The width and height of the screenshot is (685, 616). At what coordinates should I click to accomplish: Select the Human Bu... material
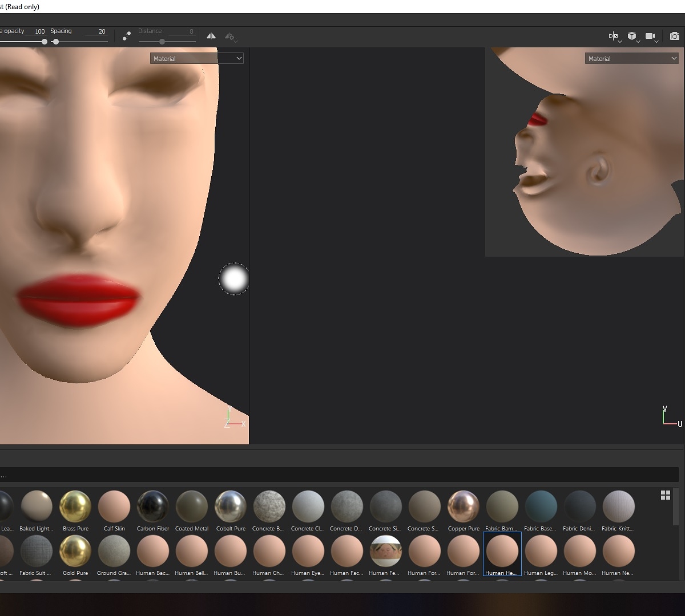tap(231, 556)
